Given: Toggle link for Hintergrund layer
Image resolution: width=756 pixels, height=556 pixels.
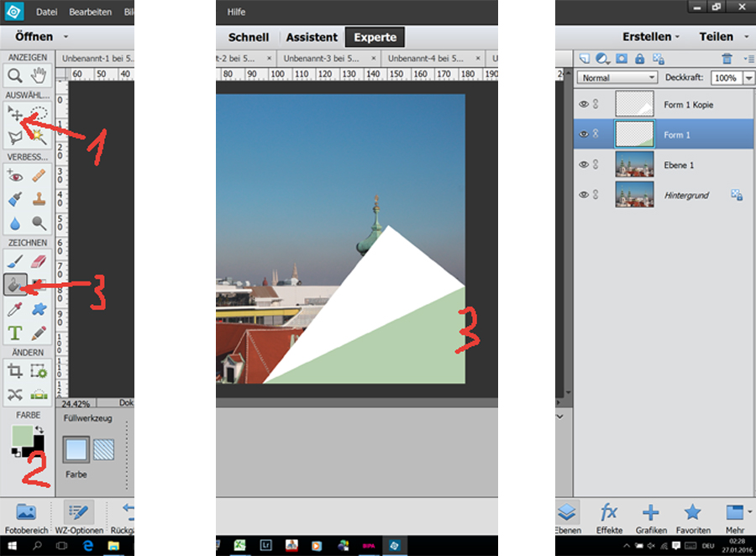Looking at the screenshot, I should (596, 195).
